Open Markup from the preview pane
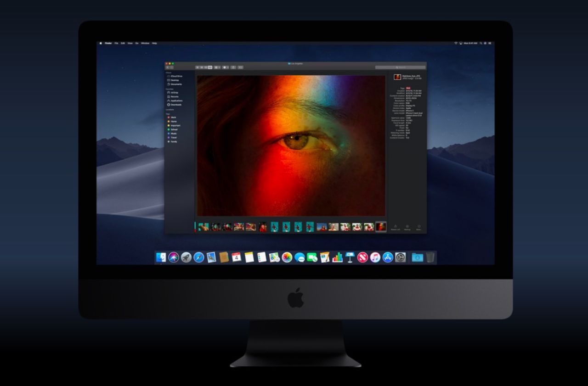Viewport: 588px width, 386px height. point(407,226)
